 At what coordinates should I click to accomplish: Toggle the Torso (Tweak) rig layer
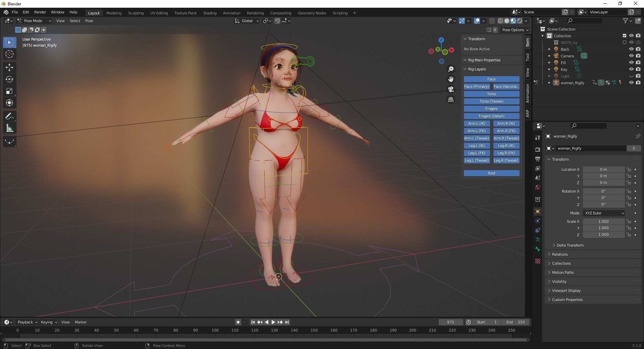[x=491, y=101]
